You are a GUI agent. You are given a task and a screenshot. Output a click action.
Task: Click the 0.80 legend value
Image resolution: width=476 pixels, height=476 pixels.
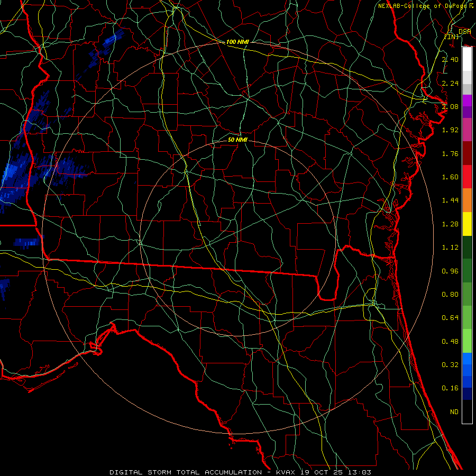point(450,295)
